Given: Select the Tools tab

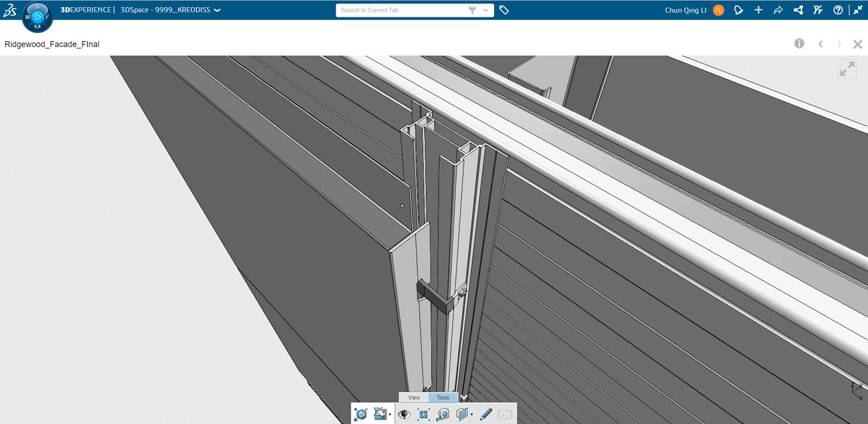Looking at the screenshot, I should click(x=443, y=397).
